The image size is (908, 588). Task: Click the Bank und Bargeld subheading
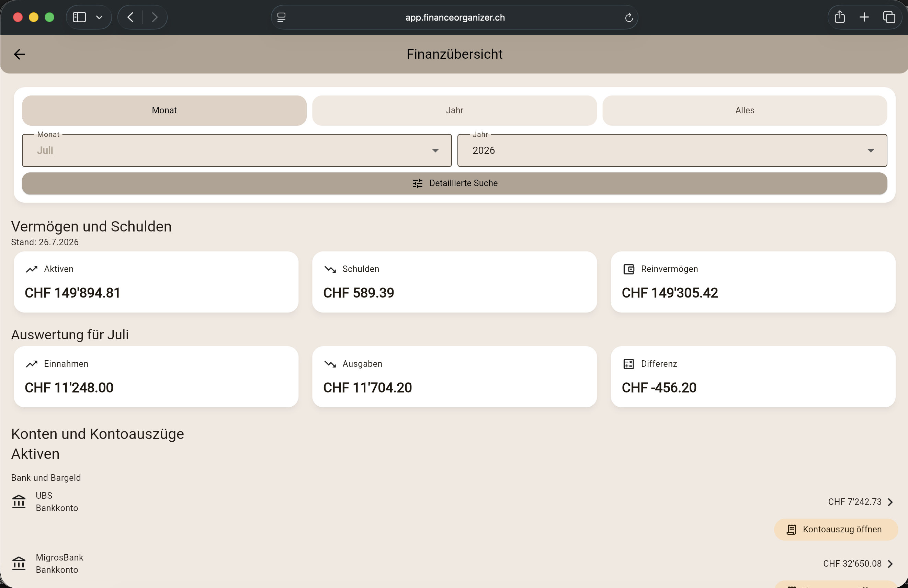click(46, 478)
